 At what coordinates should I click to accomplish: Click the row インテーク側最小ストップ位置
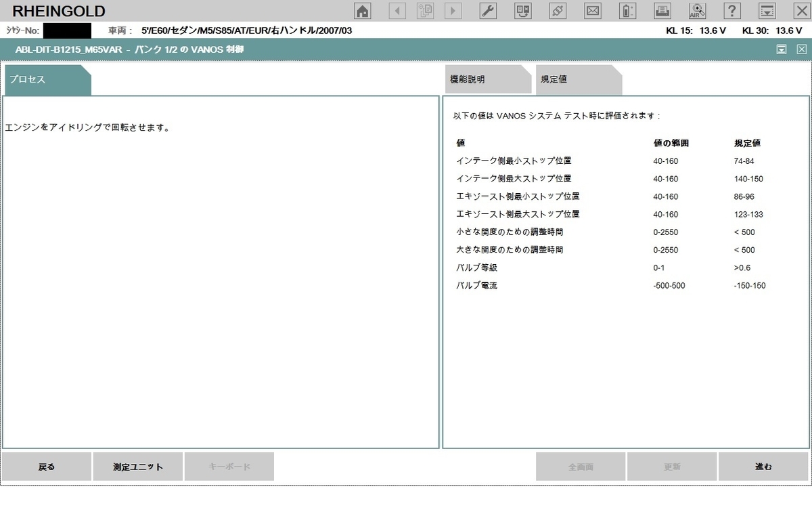[612, 161]
